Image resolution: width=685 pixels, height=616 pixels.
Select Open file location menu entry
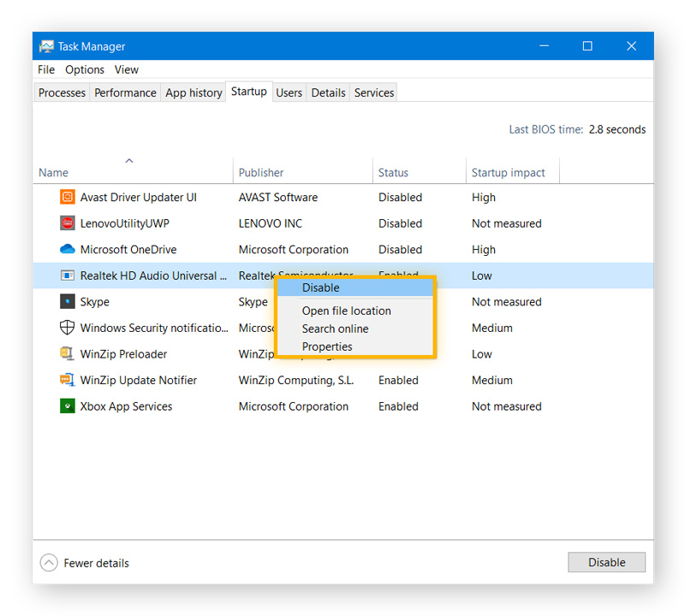346,311
